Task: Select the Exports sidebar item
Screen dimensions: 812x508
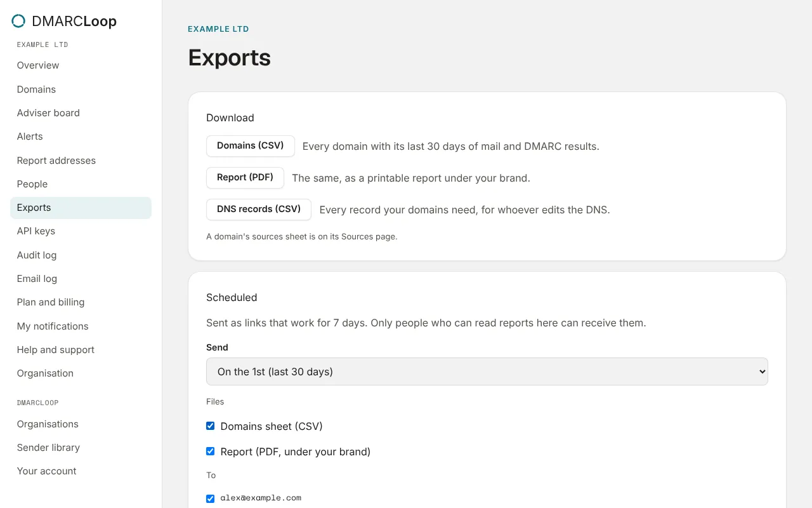Action: [x=81, y=208]
